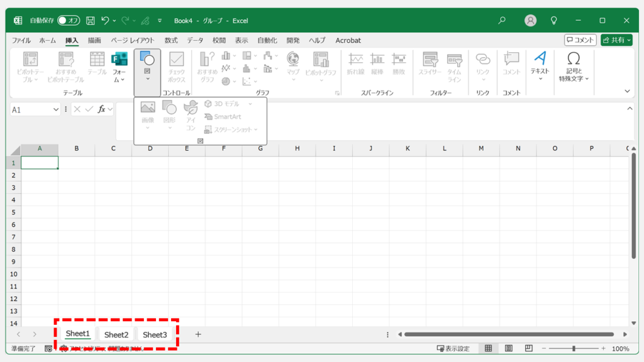The height and width of the screenshot is (362, 644).
Task: Click the fx insert function icon
Action: [x=101, y=109]
